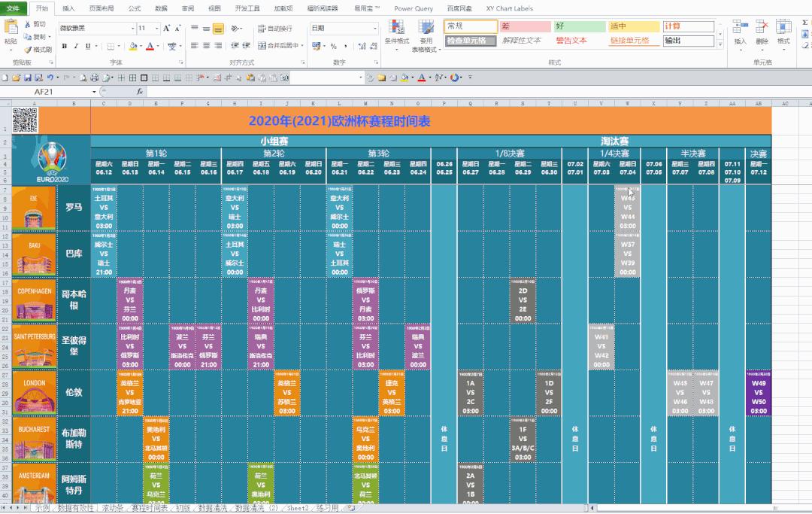Open number format dropdown showing 日期

[375, 28]
